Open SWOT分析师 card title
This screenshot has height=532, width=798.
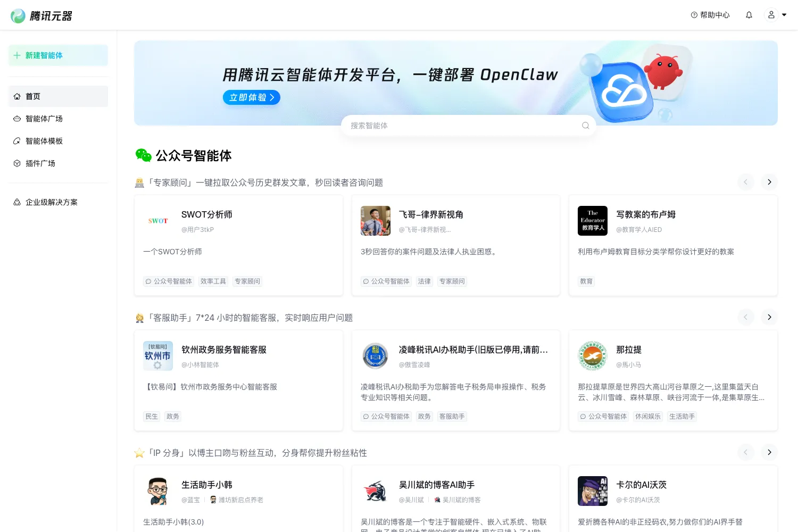(x=207, y=214)
